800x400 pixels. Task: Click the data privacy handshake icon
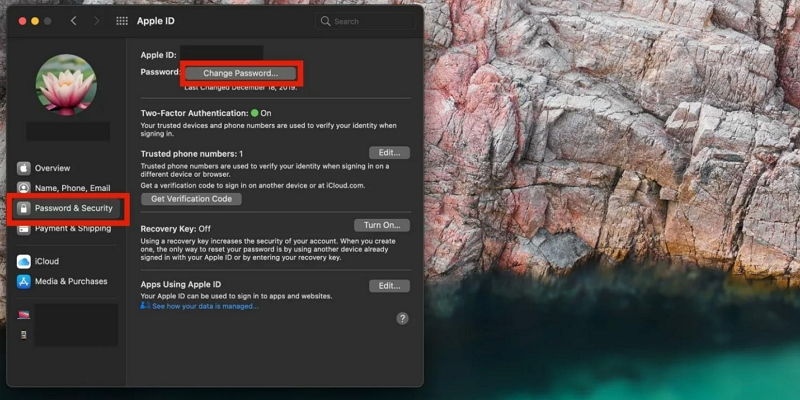145,306
